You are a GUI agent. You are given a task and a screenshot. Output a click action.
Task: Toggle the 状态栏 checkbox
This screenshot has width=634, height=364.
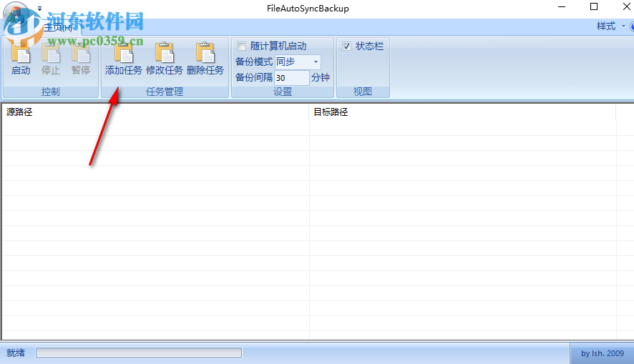click(346, 46)
